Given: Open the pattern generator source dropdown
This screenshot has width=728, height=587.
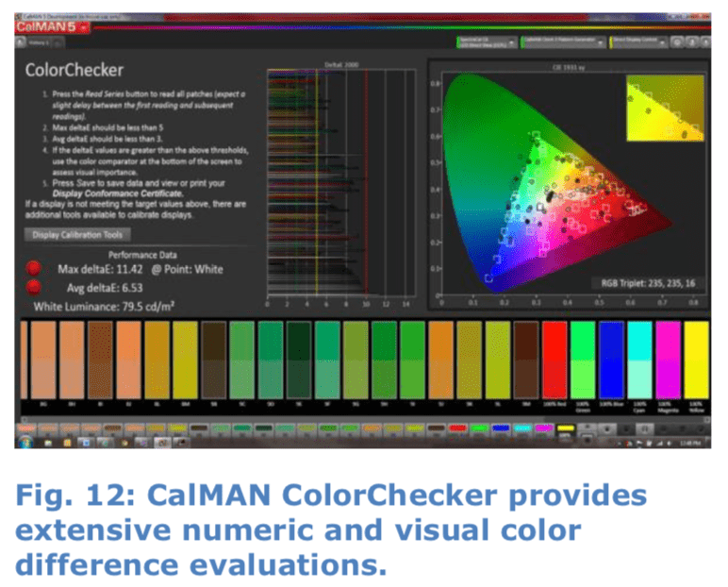Looking at the screenshot, I should [x=563, y=42].
